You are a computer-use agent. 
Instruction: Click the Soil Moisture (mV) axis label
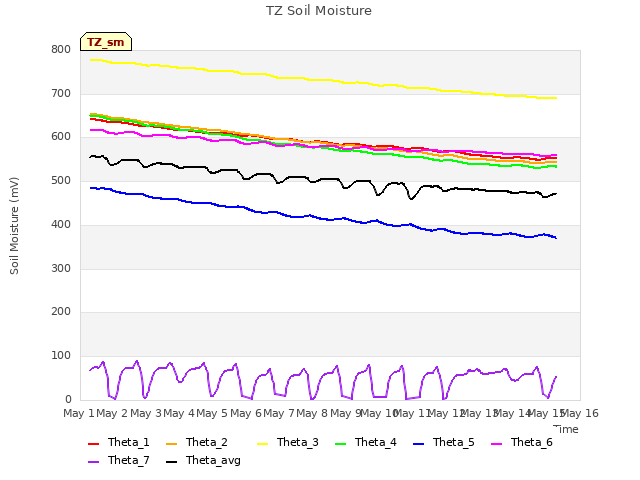14,226
